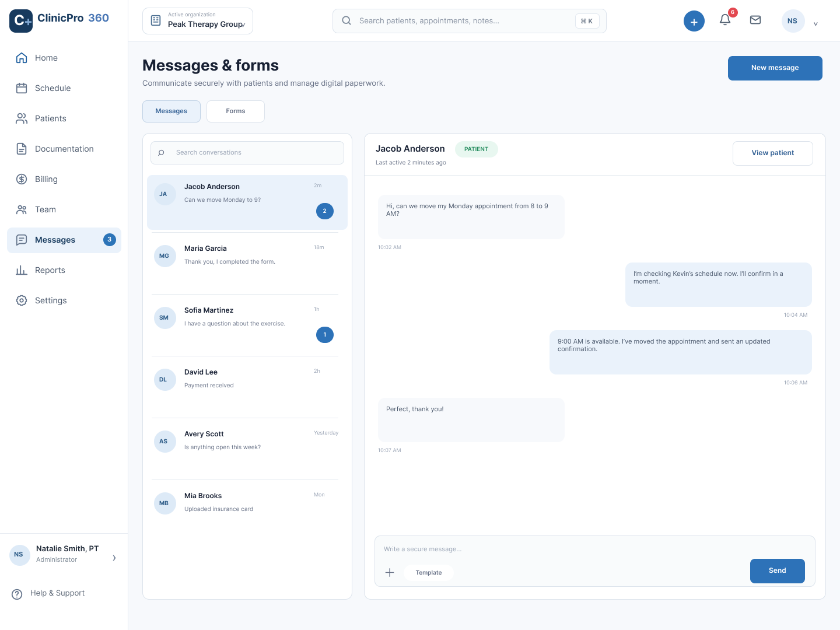Click Maria Garcia's MG avatar

(x=165, y=256)
